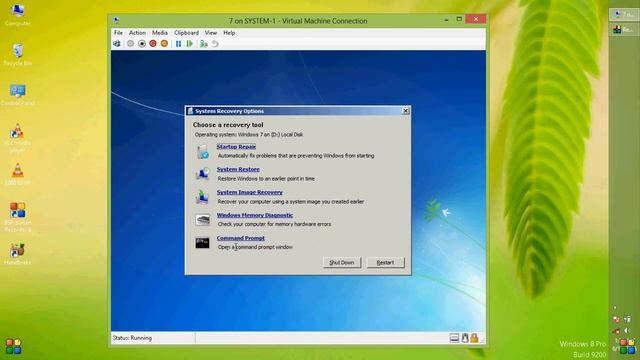This screenshot has width=640, height=360.
Task: Open the Control Panel desktop icon
Action: (18, 95)
